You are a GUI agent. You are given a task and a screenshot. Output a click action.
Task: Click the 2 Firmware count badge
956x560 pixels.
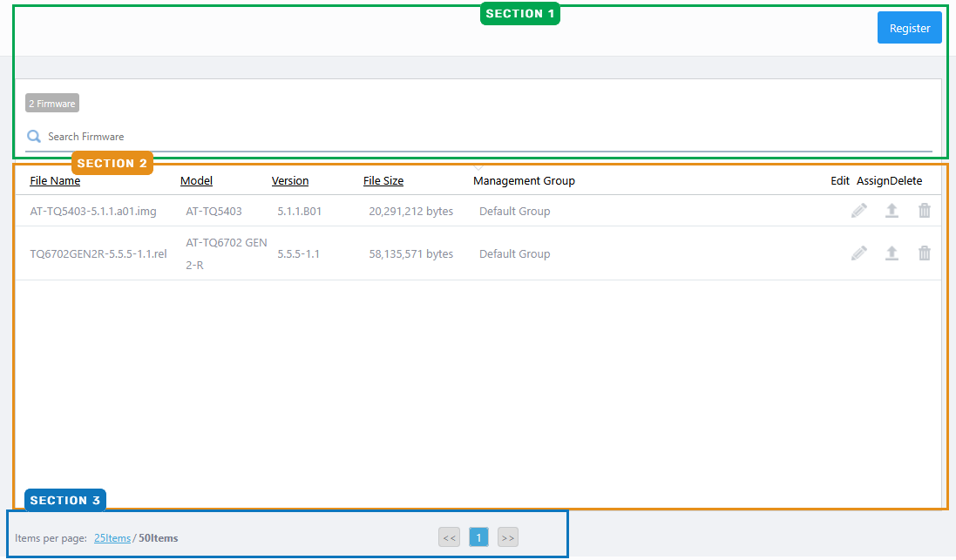51,104
